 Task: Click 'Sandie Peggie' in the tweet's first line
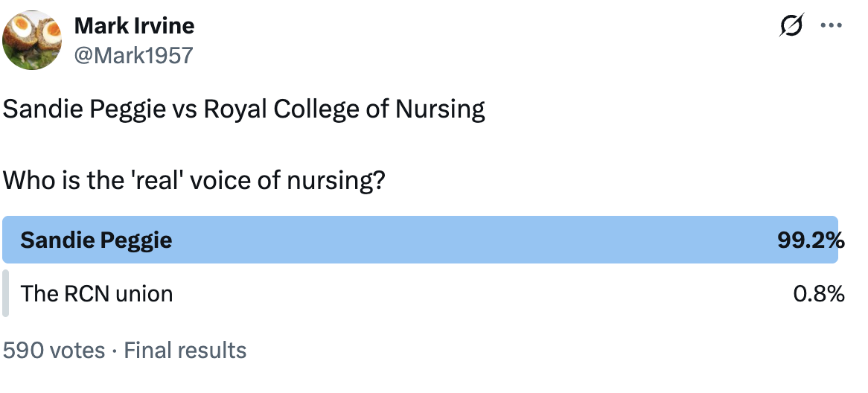click(x=85, y=110)
